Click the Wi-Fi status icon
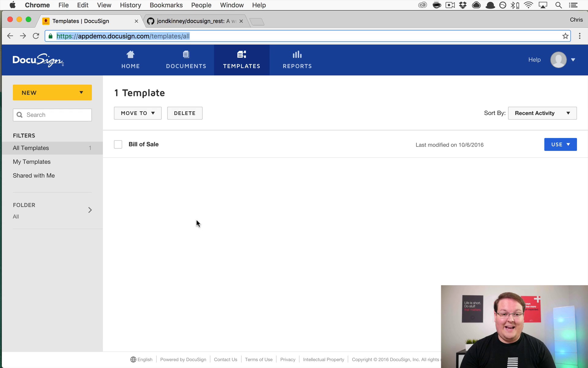588x368 pixels. pos(529,5)
